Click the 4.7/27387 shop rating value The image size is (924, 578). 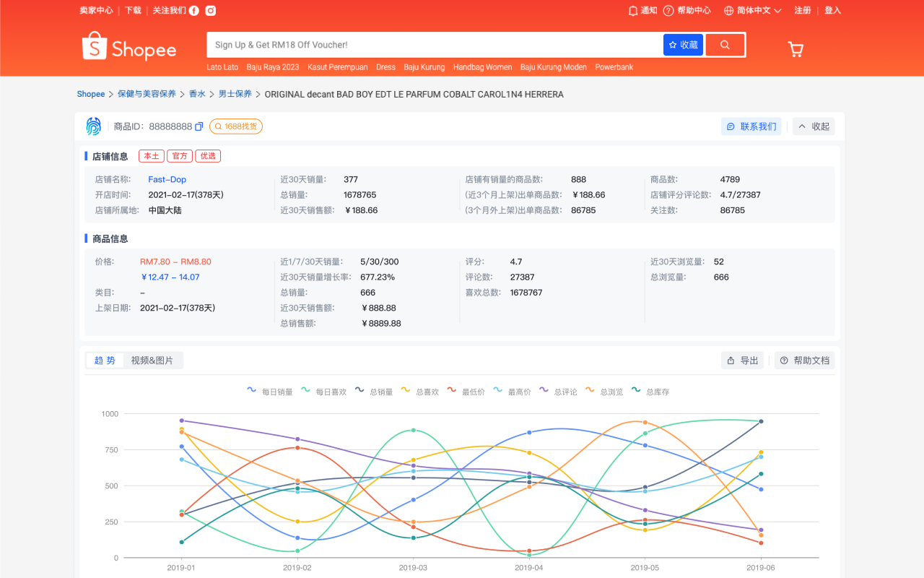point(741,195)
